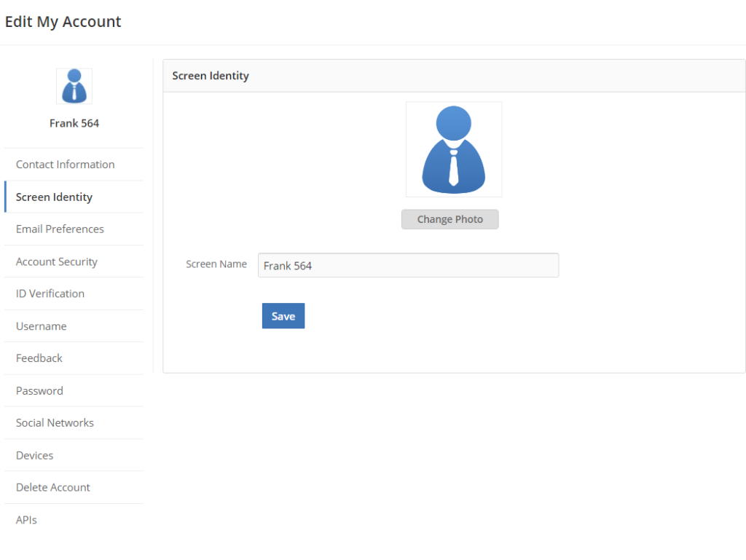This screenshot has width=746, height=560.
Task: Open the APIs section
Action: (26, 520)
